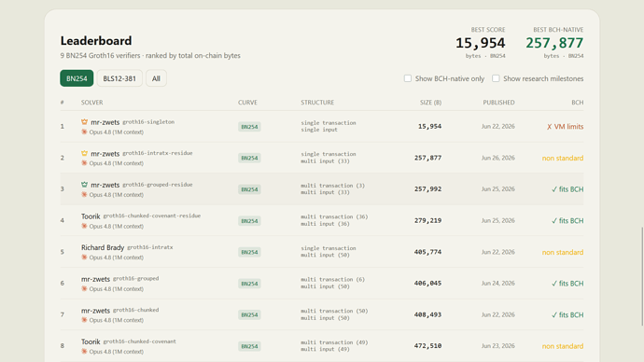Click structure text multi transaction (36)
644x362 pixels.
(x=334, y=216)
